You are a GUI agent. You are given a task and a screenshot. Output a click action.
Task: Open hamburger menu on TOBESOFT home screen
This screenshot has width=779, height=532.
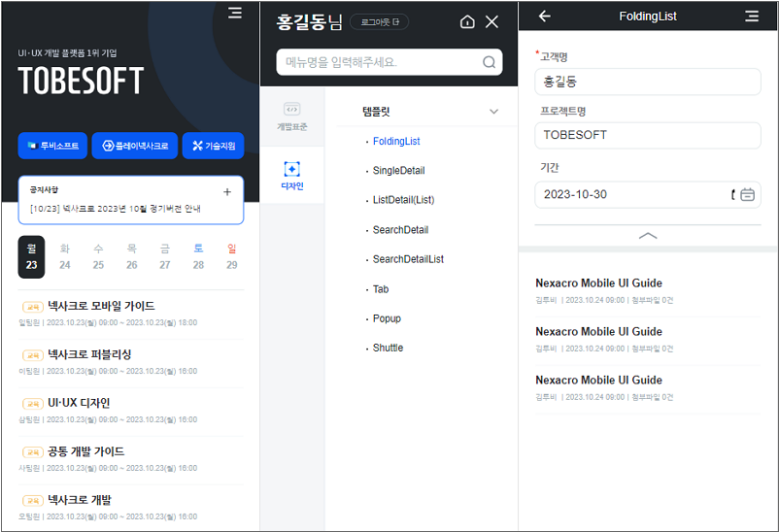[234, 13]
